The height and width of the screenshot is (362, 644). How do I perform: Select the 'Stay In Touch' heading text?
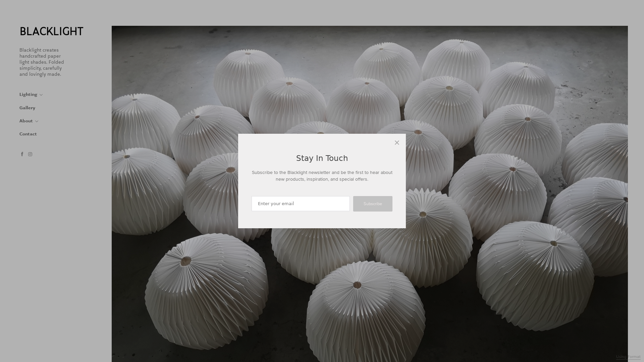point(322,158)
